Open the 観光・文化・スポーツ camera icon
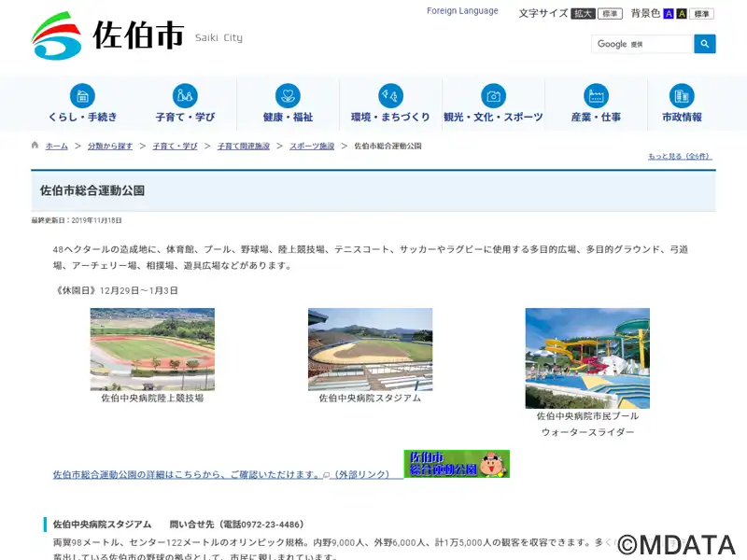The width and height of the screenshot is (747, 560). [493, 96]
